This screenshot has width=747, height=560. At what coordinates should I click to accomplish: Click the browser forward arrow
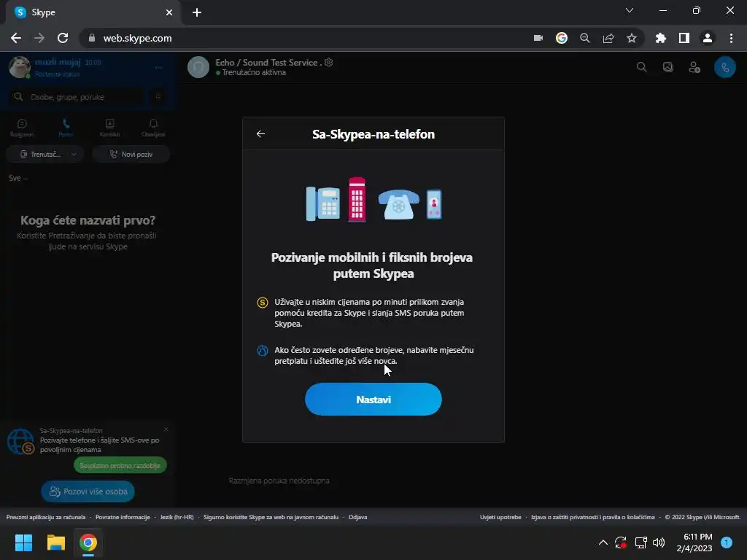[39, 38]
